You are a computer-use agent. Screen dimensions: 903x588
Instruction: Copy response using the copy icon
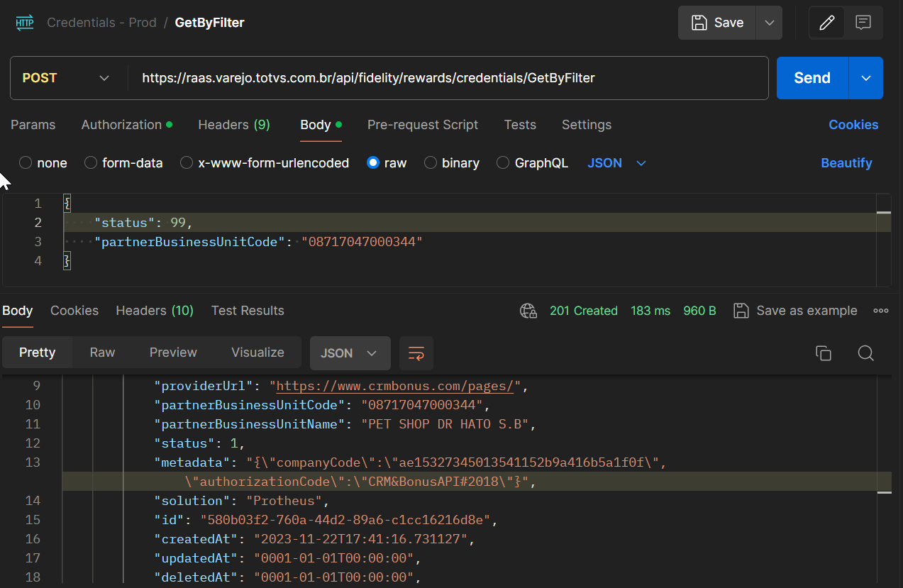click(x=824, y=353)
